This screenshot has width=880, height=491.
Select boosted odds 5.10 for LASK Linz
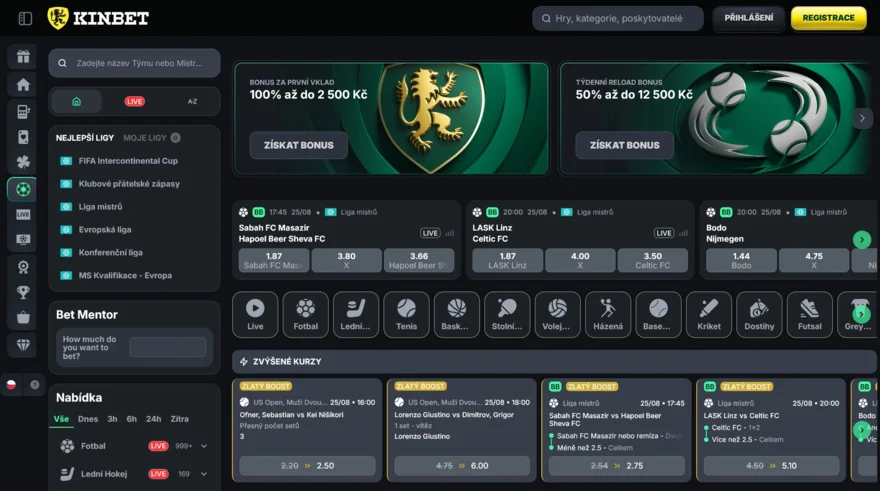(771, 466)
